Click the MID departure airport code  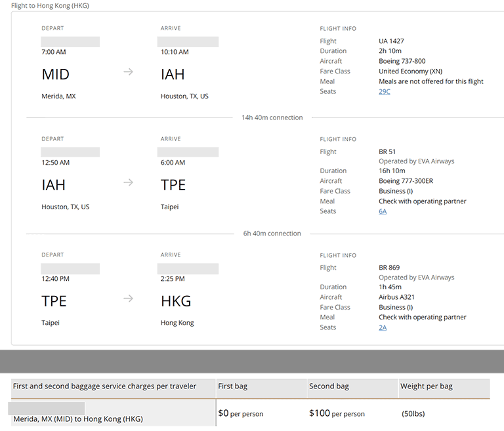[55, 74]
